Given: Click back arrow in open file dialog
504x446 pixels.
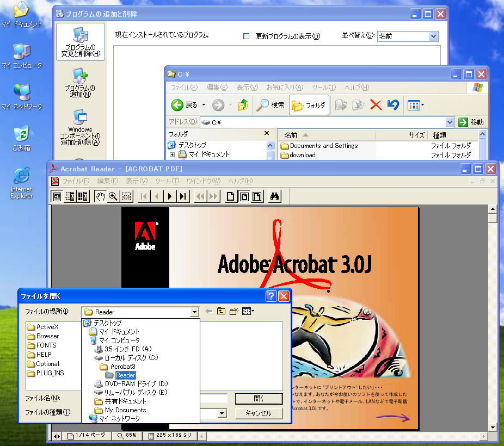Looking at the screenshot, I should click(209, 311).
